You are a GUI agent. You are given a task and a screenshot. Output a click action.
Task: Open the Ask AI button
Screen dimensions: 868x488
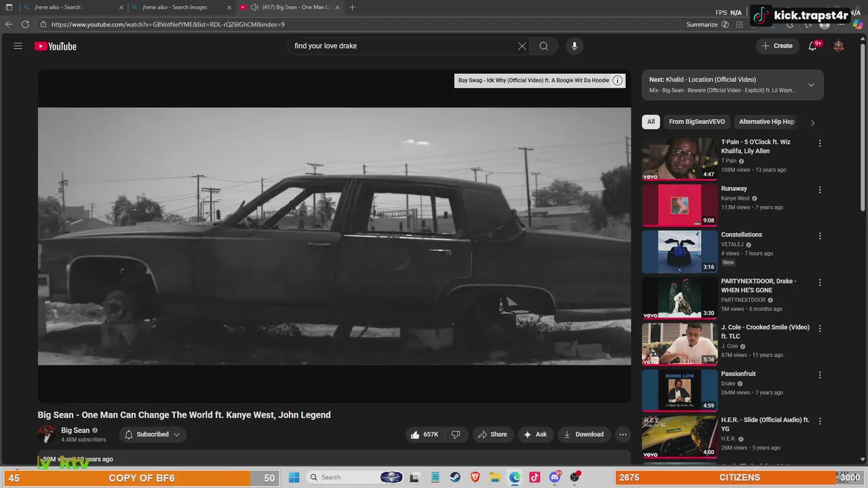(535, 434)
